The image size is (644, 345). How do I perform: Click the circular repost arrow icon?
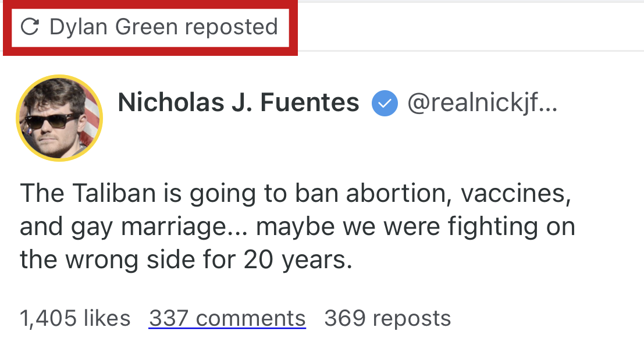pos(30,27)
